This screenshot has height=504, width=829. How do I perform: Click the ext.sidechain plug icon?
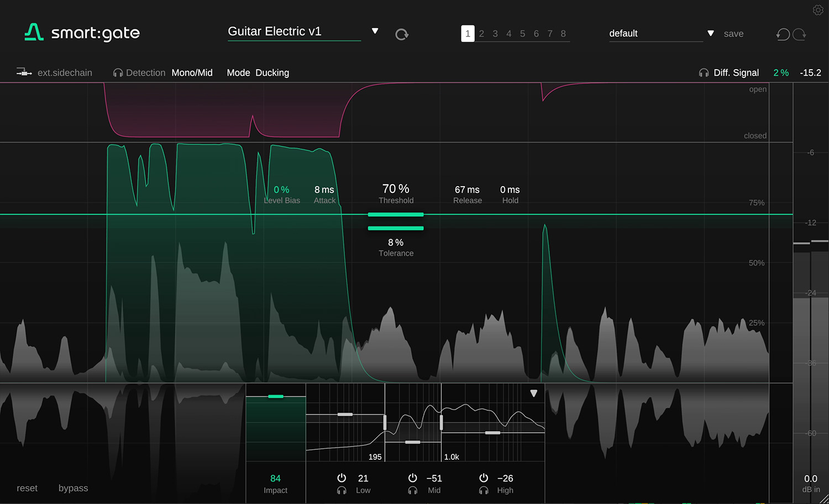(x=24, y=72)
